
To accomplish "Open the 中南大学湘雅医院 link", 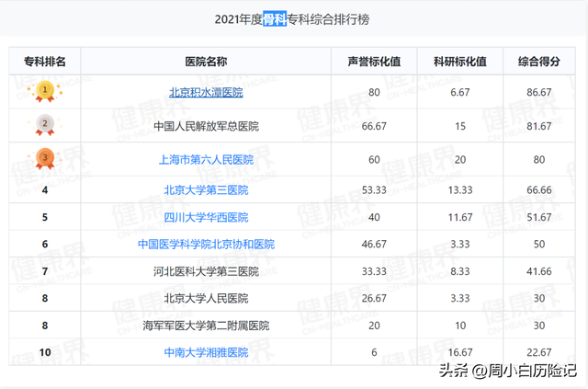I will 206,352.
